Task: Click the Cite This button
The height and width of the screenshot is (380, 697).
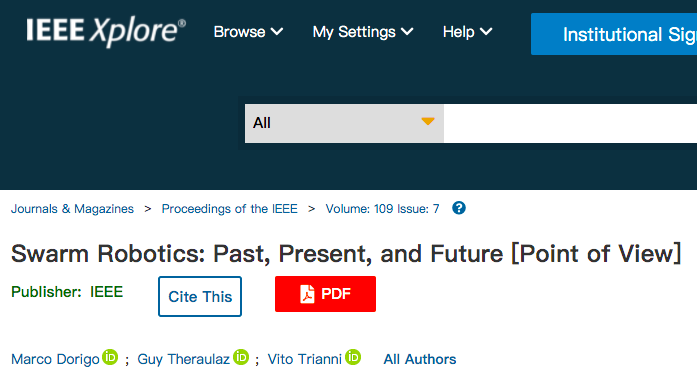Action: pyautogui.click(x=200, y=296)
